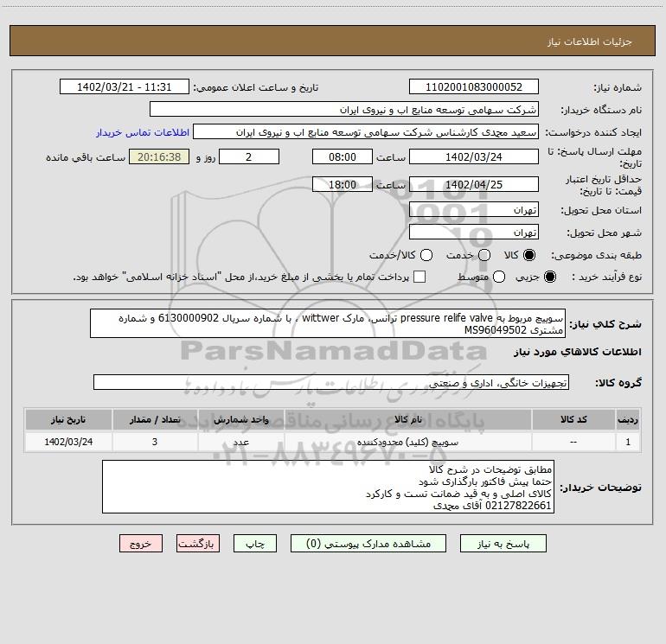Click the goods group field تجهیزات خانگی، اداری و صنعتی
666x644 pixels.
click(331, 382)
